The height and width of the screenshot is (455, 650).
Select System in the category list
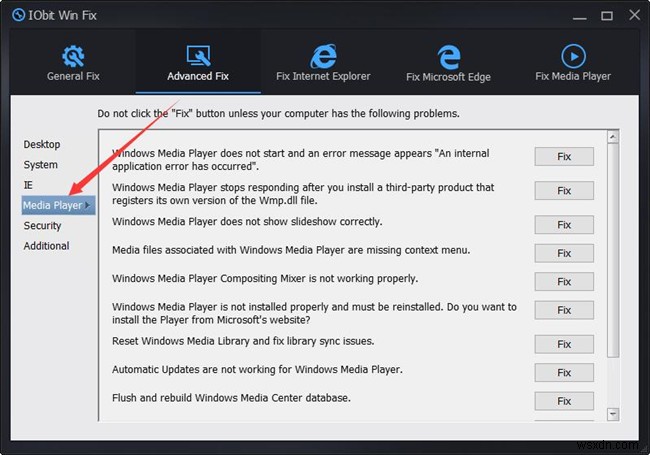[x=41, y=165]
